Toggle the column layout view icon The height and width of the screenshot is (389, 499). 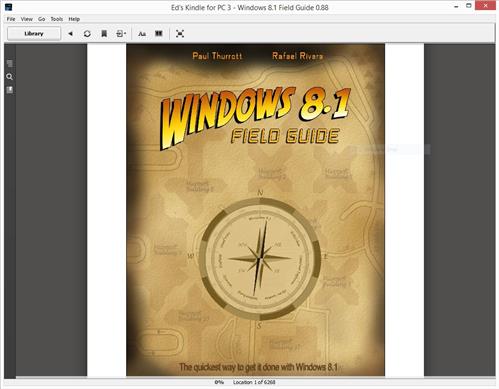coord(159,33)
